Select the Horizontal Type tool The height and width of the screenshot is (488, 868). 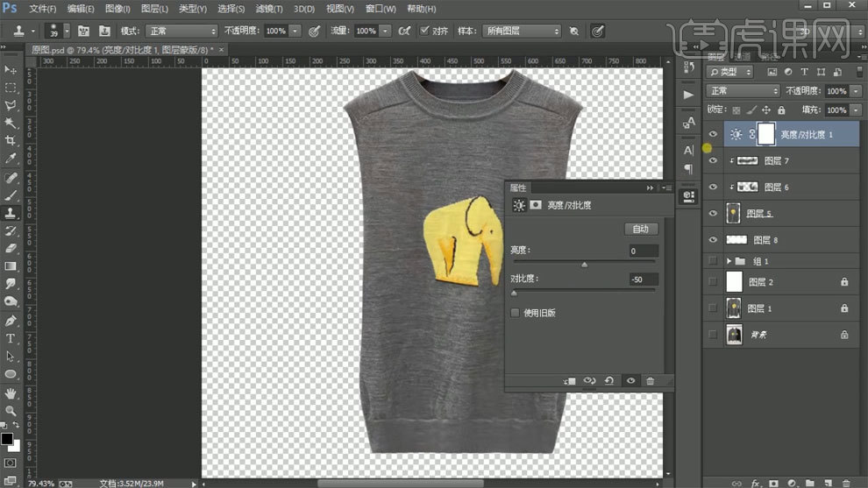[x=11, y=338]
